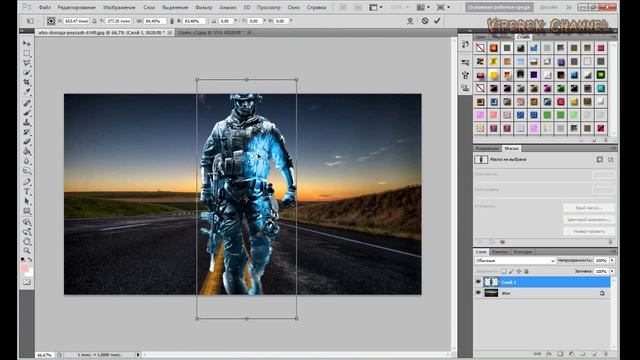Open status bar info arrow menu
640x360 pixels.
click(138, 355)
